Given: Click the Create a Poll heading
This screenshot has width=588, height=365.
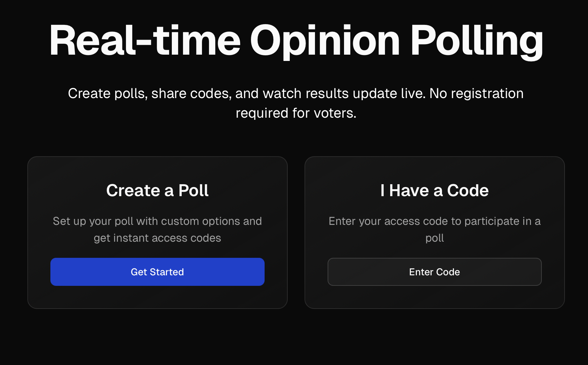Looking at the screenshot, I should (x=157, y=190).
